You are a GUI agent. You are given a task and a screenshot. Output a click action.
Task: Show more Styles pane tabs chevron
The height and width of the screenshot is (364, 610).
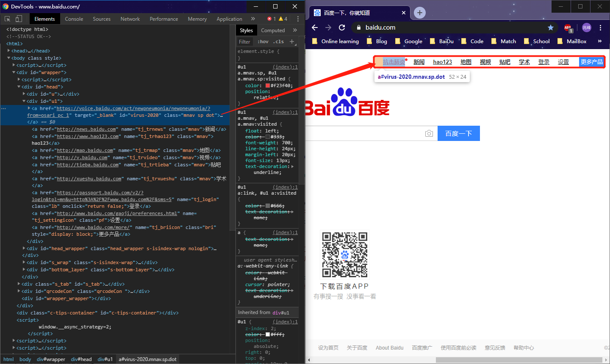coord(295,30)
